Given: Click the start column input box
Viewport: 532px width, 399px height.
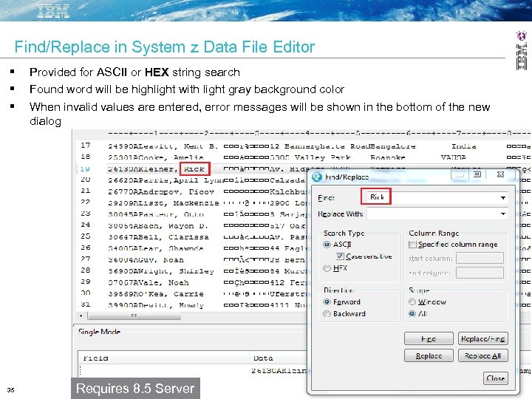Looking at the screenshot, I should [480, 258].
